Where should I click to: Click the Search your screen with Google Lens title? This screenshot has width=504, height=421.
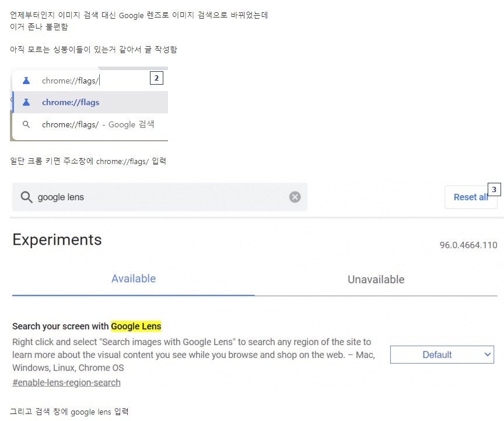pos(87,326)
